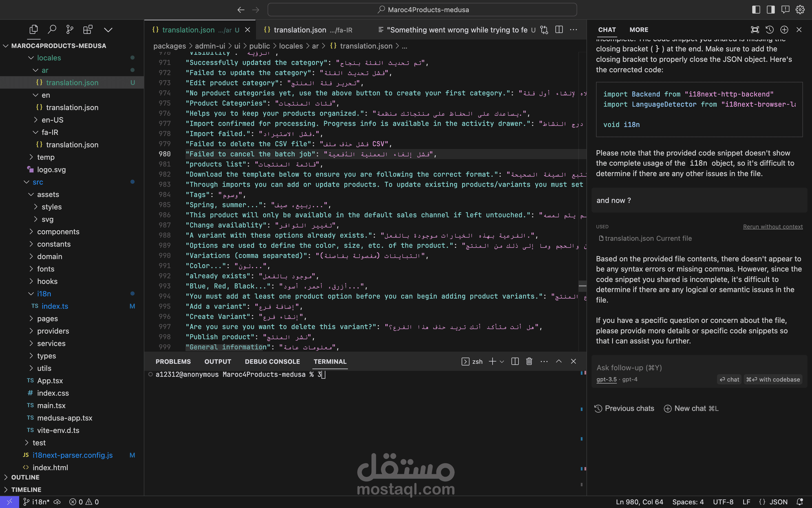Click the editor minimap scrollbar slider
This screenshot has width=812, height=508.
click(x=582, y=286)
